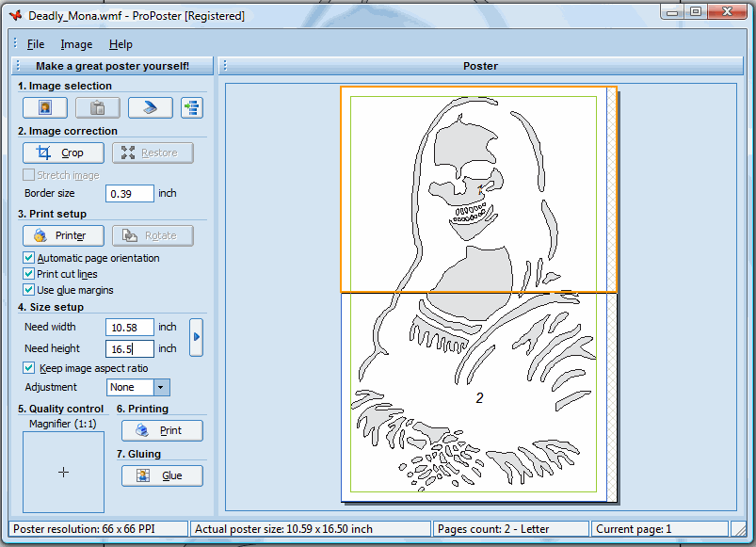Screen dimensions: 756x547
Task: Focus the Need height field
Action: click(x=130, y=349)
